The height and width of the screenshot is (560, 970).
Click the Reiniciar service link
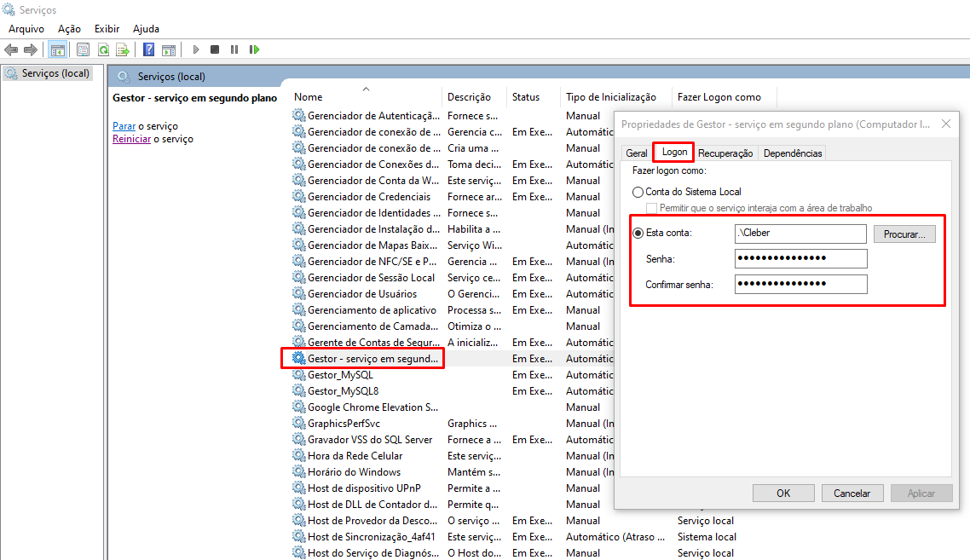pos(131,139)
